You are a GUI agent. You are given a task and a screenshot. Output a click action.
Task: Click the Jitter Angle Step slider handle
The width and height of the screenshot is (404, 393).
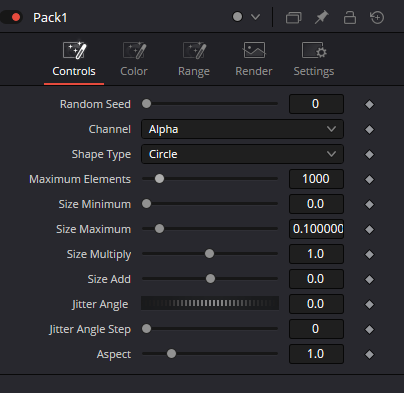(x=146, y=329)
